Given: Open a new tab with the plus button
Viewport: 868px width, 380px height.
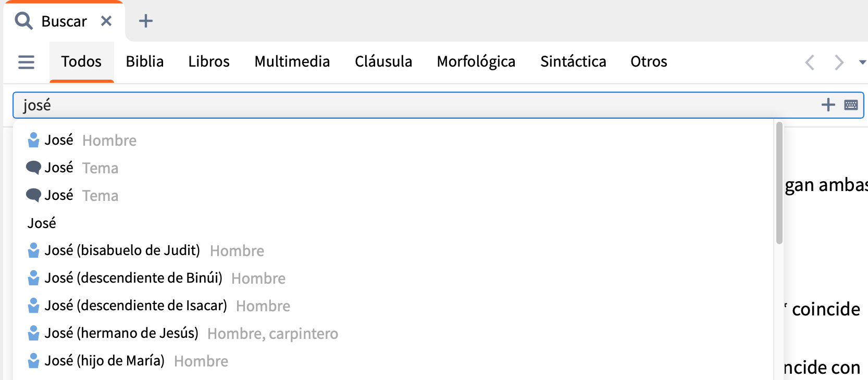Looking at the screenshot, I should 146,21.
